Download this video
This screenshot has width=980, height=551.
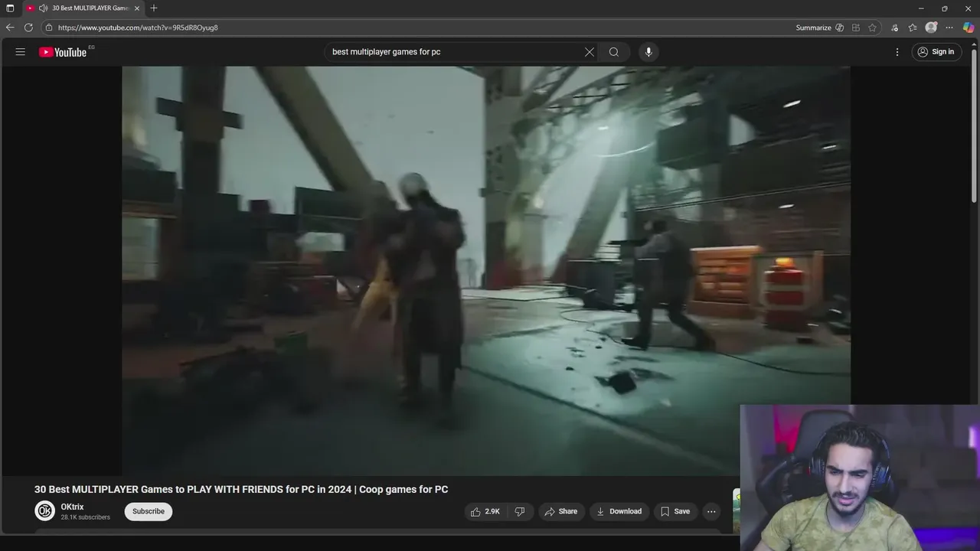click(619, 511)
